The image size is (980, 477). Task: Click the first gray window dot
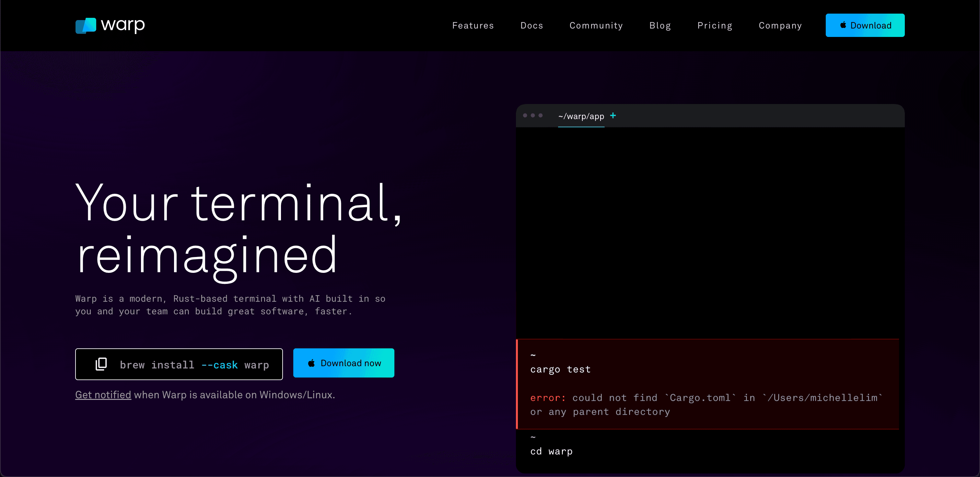point(525,116)
